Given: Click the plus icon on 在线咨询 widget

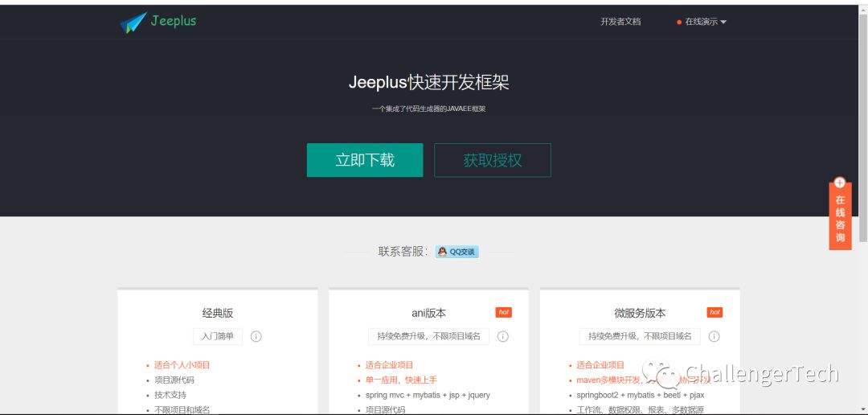Looking at the screenshot, I should coord(840,183).
